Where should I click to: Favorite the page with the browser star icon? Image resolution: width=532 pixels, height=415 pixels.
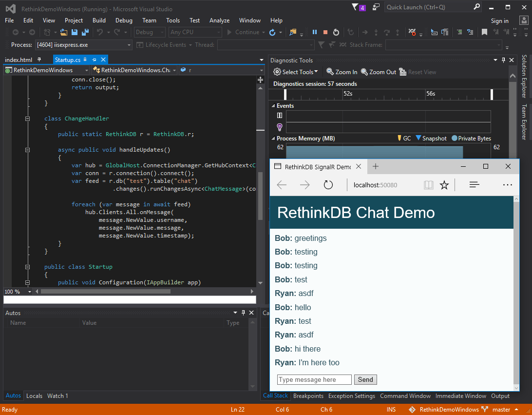pyautogui.click(x=444, y=185)
